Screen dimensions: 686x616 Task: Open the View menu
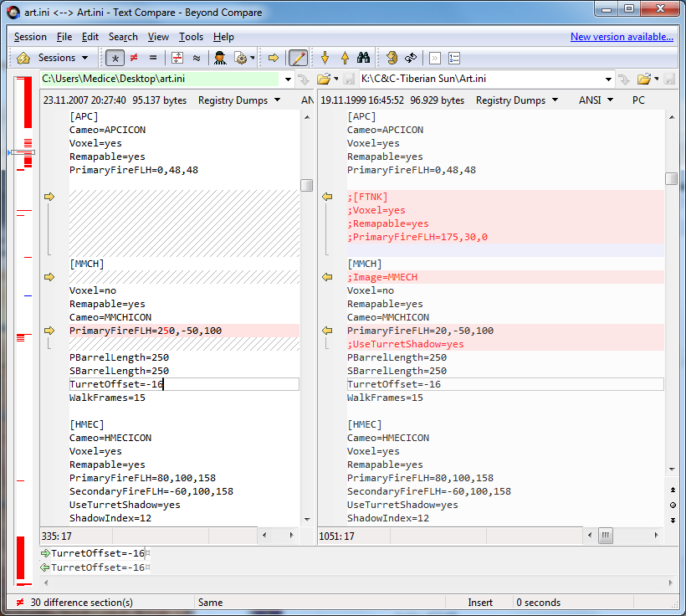click(158, 37)
